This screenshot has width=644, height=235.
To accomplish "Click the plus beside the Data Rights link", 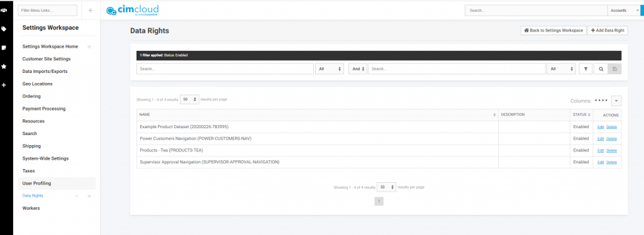I will point(76,196).
